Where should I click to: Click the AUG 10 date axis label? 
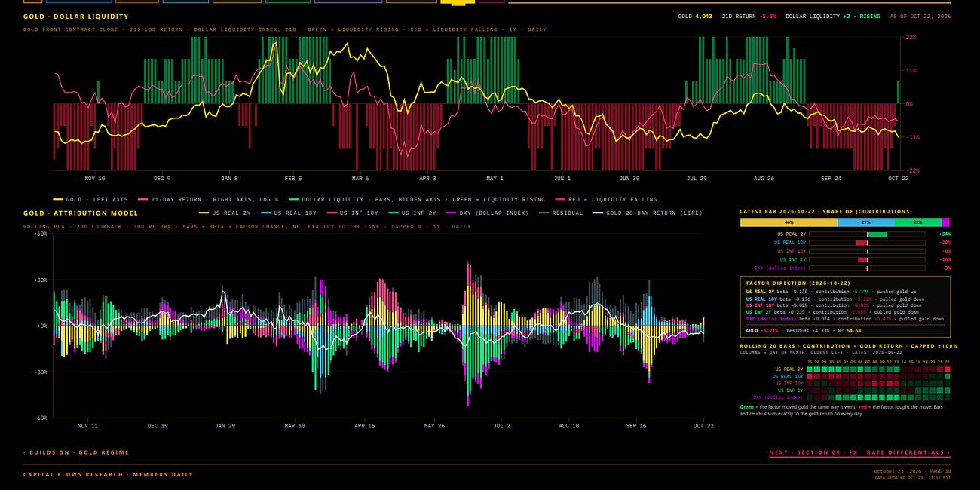click(x=570, y=426)
